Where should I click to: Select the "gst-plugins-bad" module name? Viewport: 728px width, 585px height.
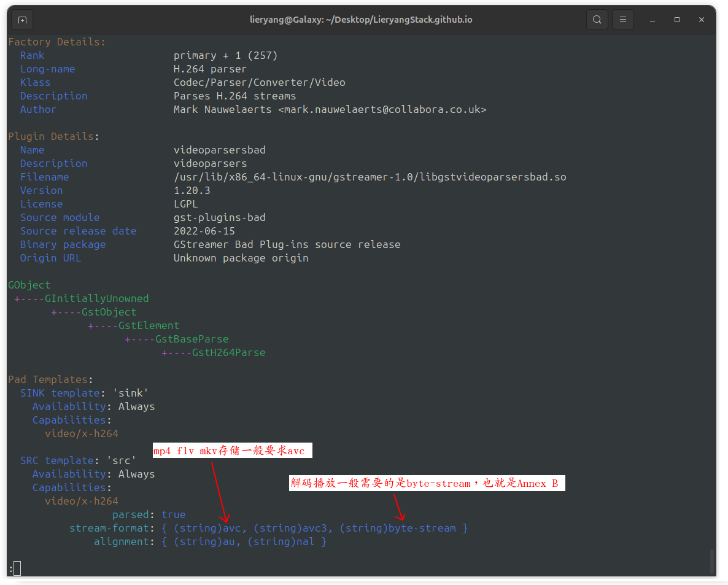220,217
